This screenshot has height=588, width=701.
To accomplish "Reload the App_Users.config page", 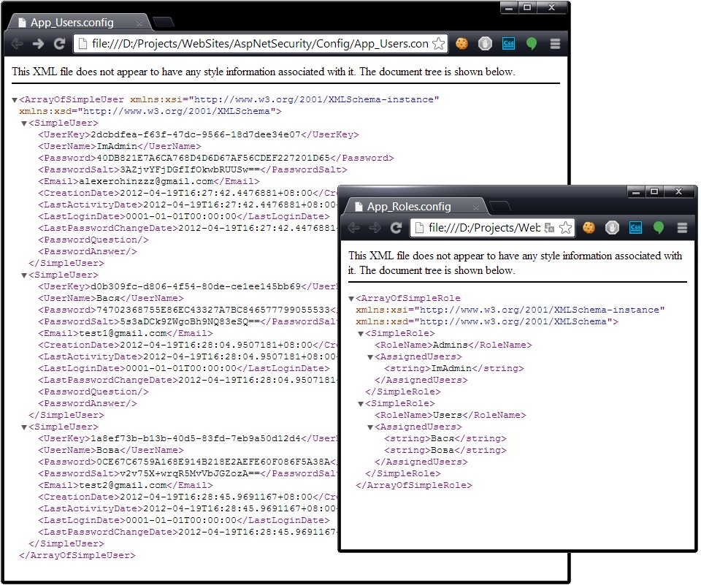I will [59, 44].
